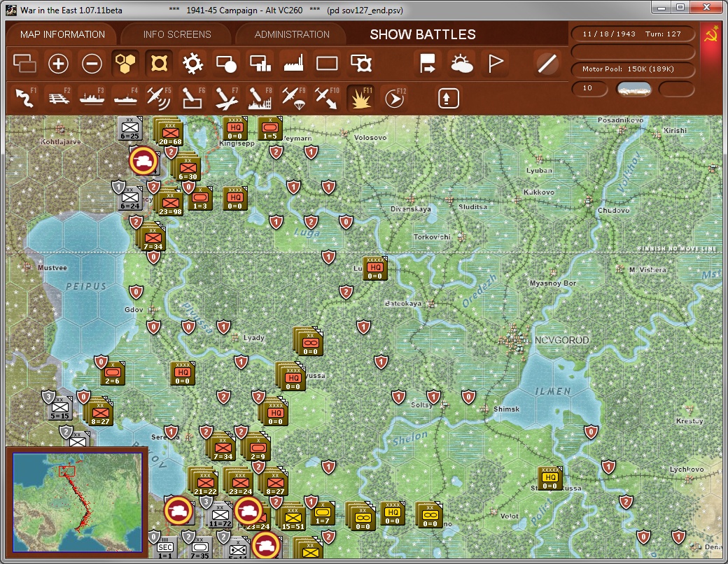Select F10 air transfer mode icon
Image resolution: width=728 pixels, height=564 pixels.
coord(327,98)
